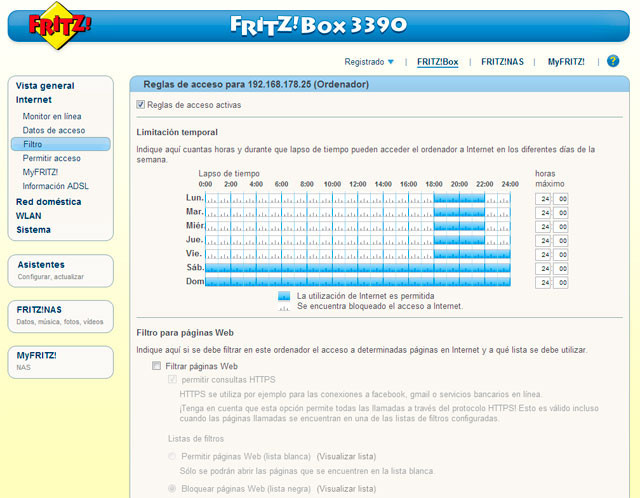The height and width of the screenshot is (498, 640).
Task: Open the FRITZ!Box top link
Action: [x=438, y=62]
